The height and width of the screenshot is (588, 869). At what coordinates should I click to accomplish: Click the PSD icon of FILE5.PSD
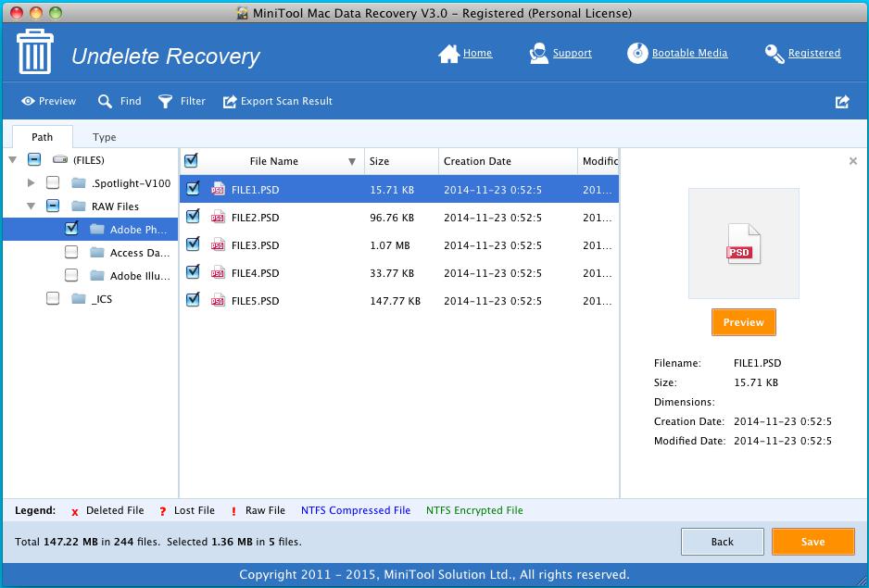click(x=218, y=300)
